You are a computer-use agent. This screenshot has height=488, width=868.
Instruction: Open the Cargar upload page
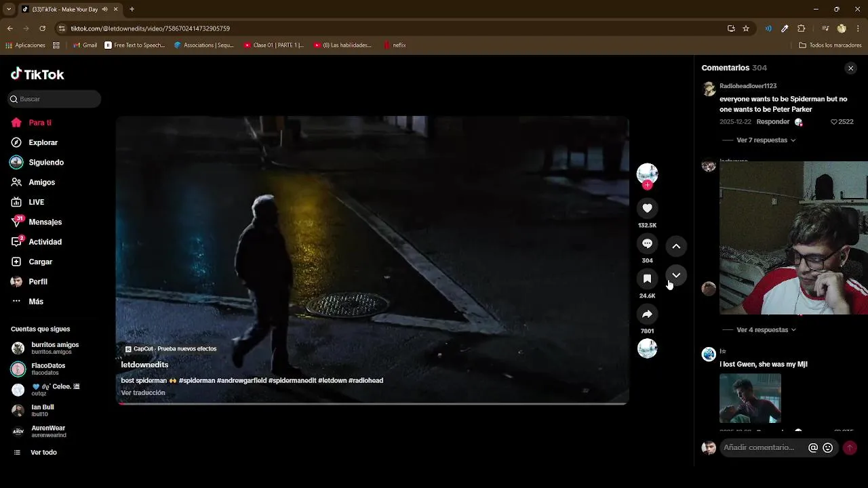[32, 262]
